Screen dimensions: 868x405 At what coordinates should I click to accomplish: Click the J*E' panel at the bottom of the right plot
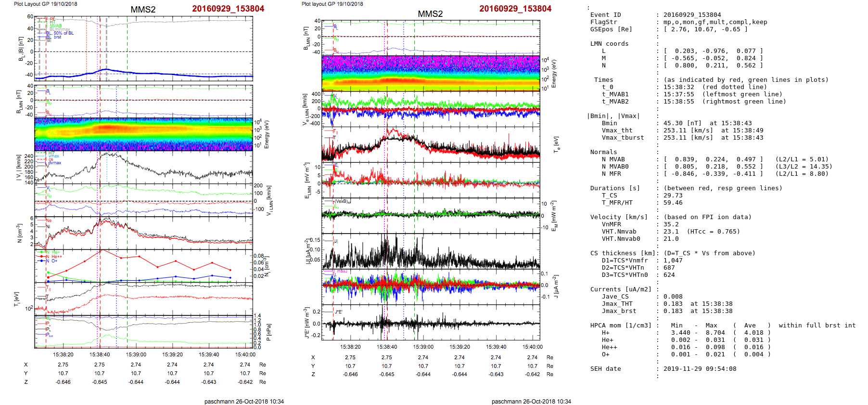pyautogui.click(x=431, y=323)
